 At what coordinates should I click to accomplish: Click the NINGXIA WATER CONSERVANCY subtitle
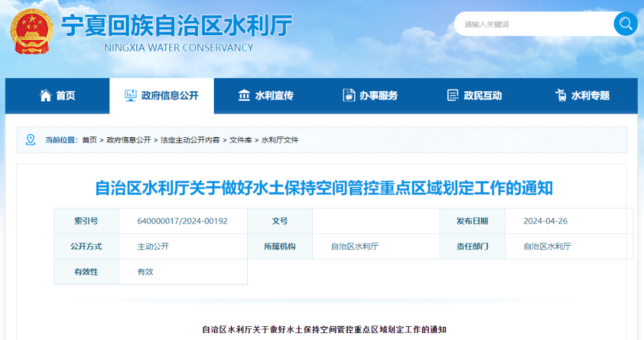point(179,48)
